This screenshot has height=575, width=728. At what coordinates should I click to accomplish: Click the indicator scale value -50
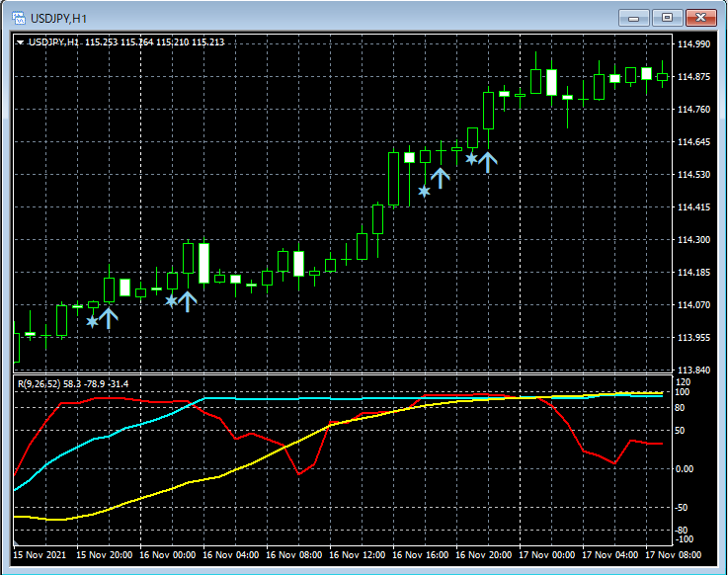click(x=681, y=508)
